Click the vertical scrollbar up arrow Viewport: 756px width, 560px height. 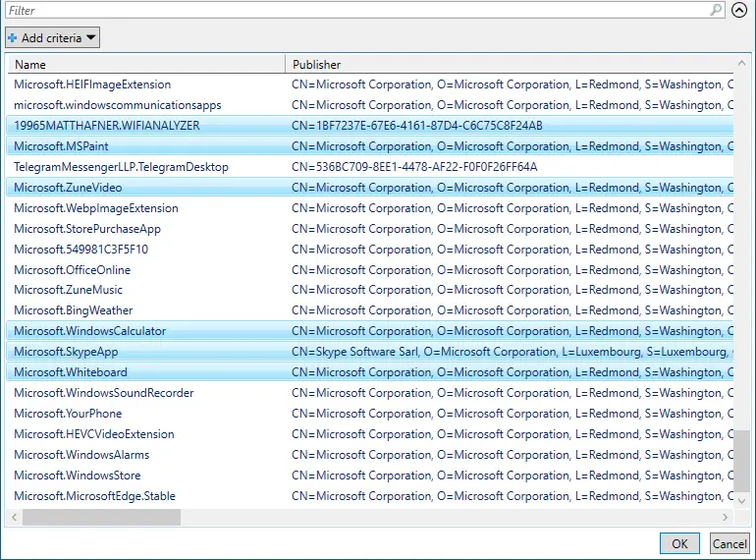(x=741, y=63)
